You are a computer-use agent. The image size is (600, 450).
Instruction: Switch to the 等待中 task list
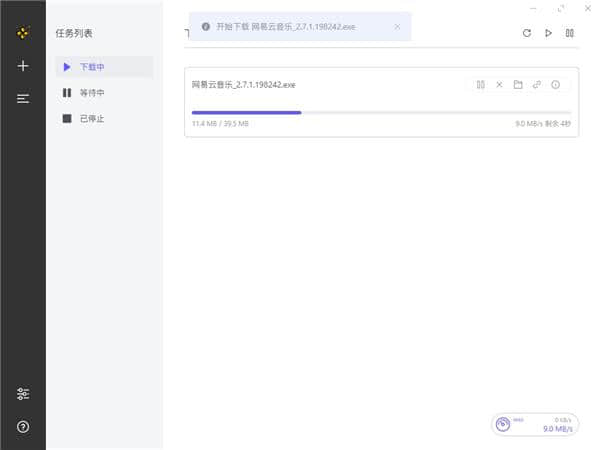pyautogui.click(x=92, y=93)
